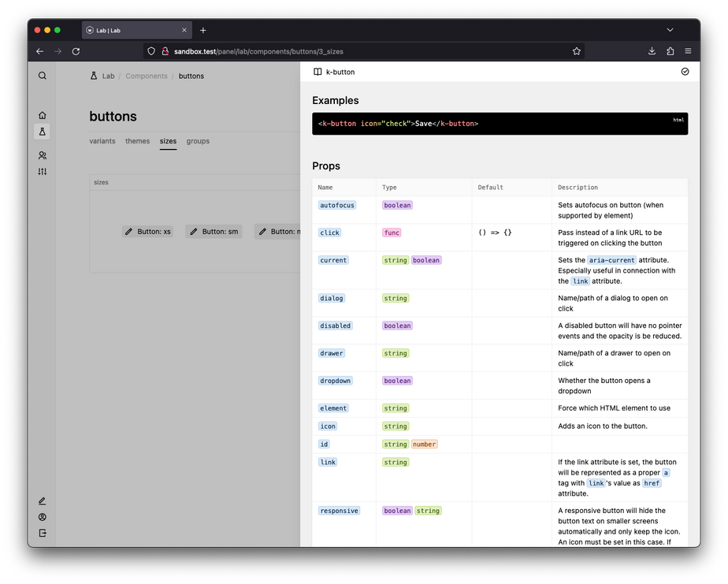The height and width of the screenshot is (584, 728).
Task: Switch to the themes tab
Action: [x=137, y=141]
